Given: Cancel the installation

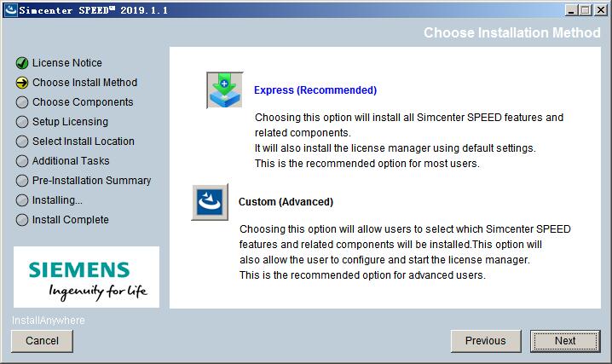Looking at the screenshot, I should (42, 341).
